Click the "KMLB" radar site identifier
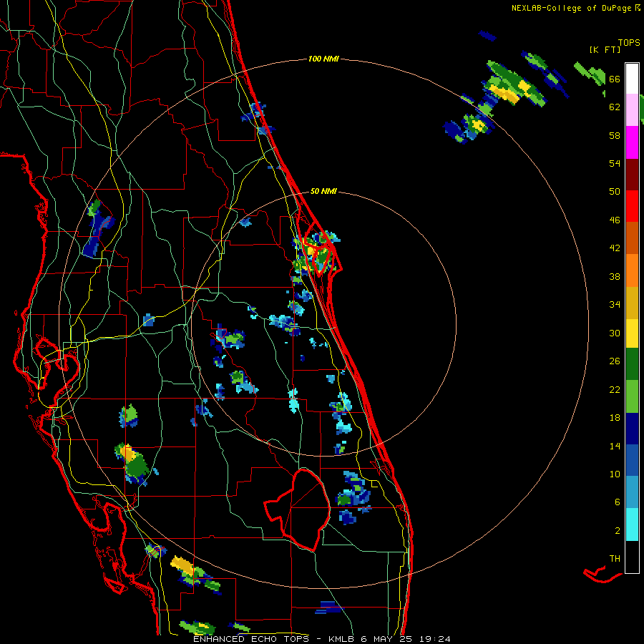The height and width of the screenshot is (644, 644). 342,639
